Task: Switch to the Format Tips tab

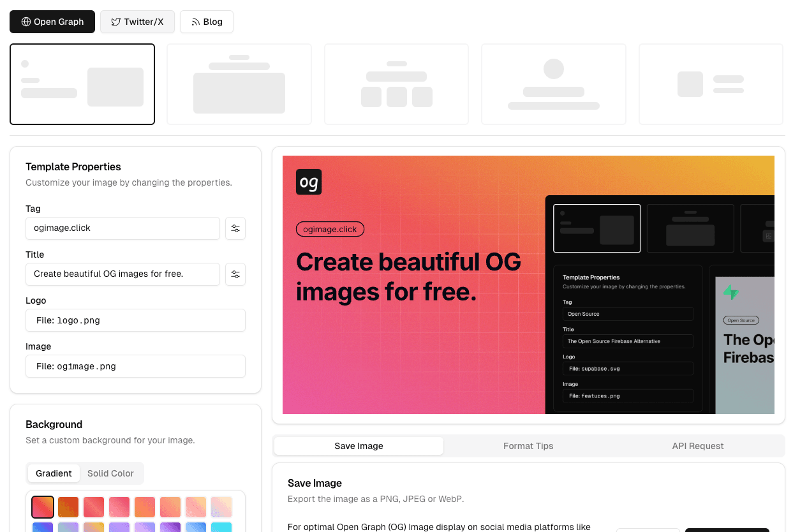Action: point(528,446)
